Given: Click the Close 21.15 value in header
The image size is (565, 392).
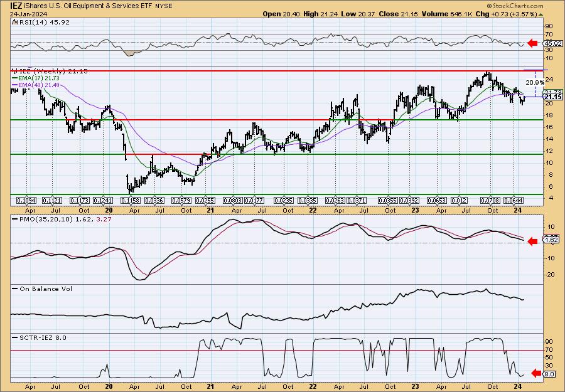Looking at the screenshot, I should 399,14.
